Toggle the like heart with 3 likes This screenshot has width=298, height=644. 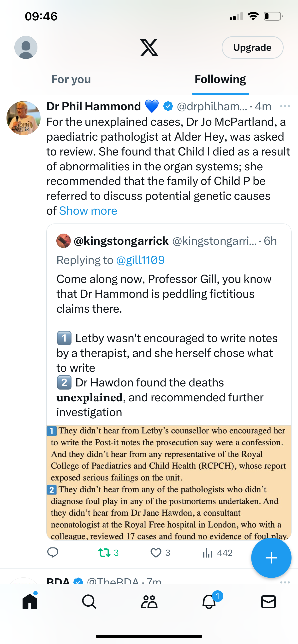(x=160, y=552)
